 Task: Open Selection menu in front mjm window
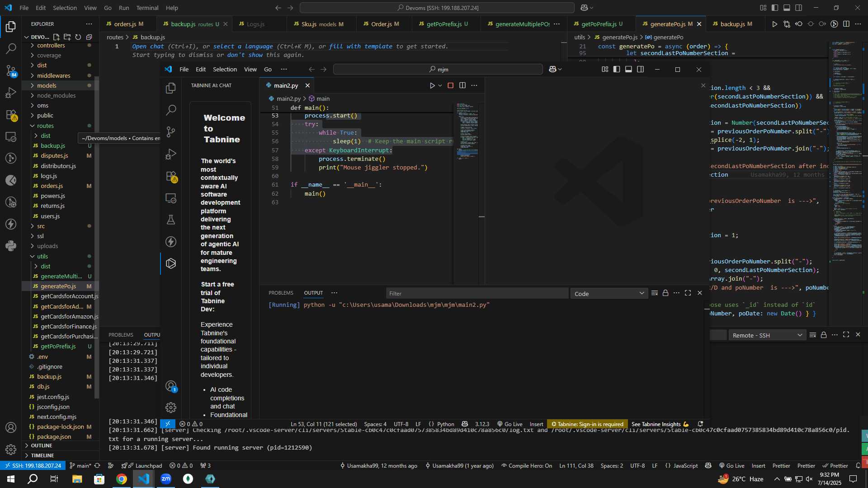tap(225, 69)
